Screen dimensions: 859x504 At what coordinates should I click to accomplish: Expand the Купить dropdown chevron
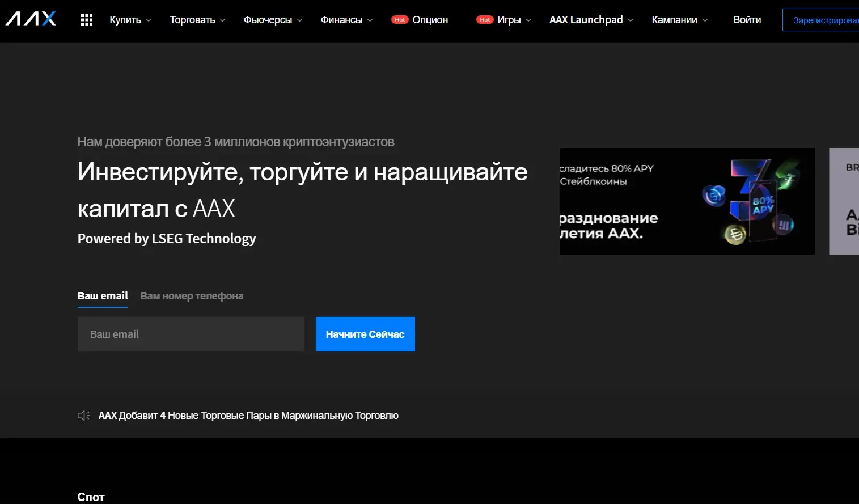[149, 20]
